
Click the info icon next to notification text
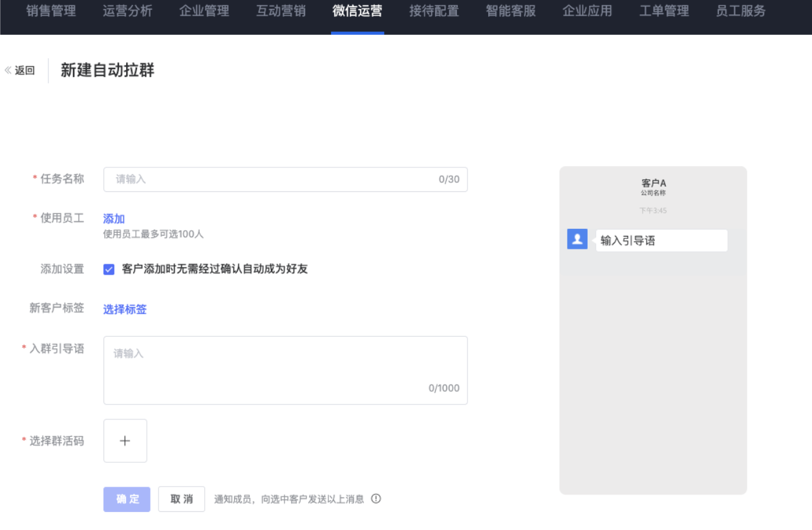[x=376, y=499]
